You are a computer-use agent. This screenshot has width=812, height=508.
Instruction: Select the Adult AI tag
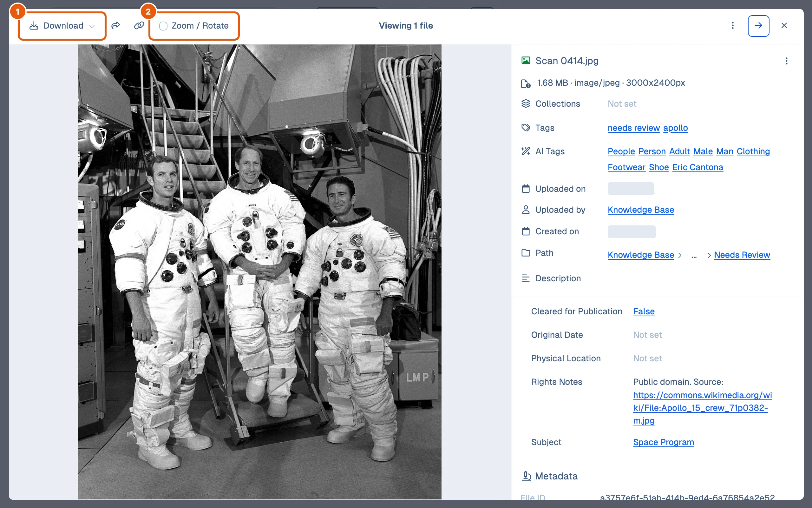pos(679,151)
